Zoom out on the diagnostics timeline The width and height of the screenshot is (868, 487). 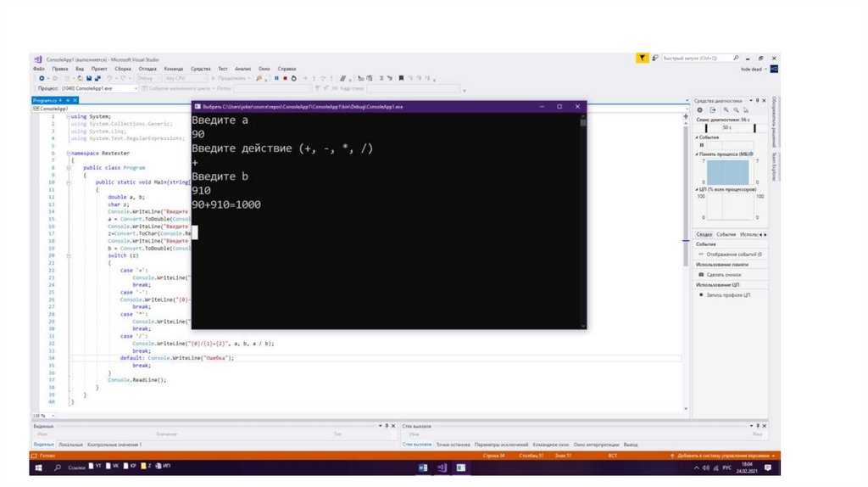(x=737, y=109)
